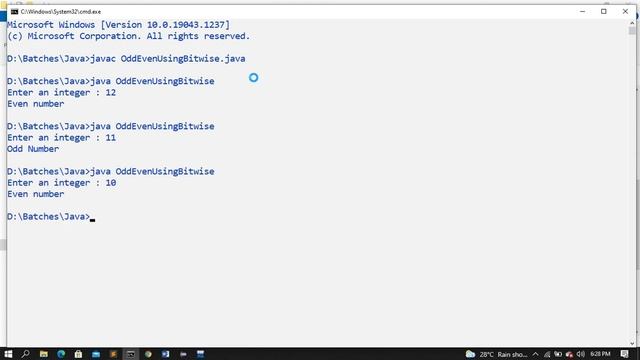The image size is (640, 360).
Task: Minimize the cmd.exe window
Action: 582,11
